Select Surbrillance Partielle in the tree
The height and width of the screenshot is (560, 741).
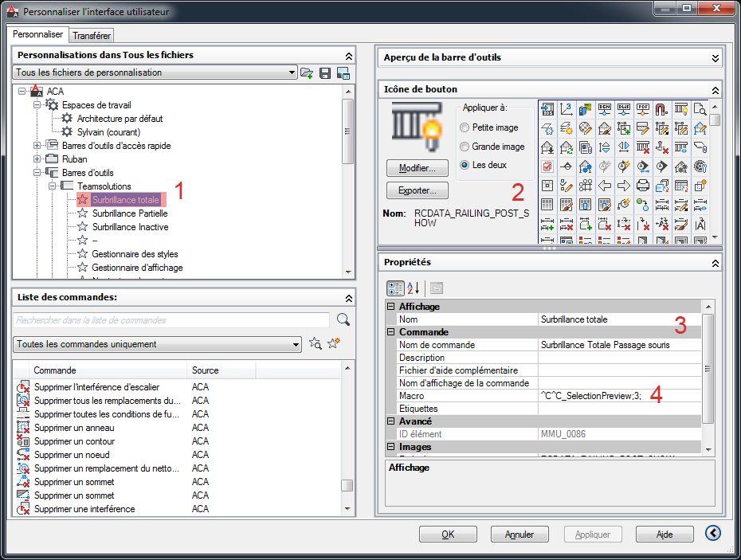pyautogui.click(x=129, y=213)
